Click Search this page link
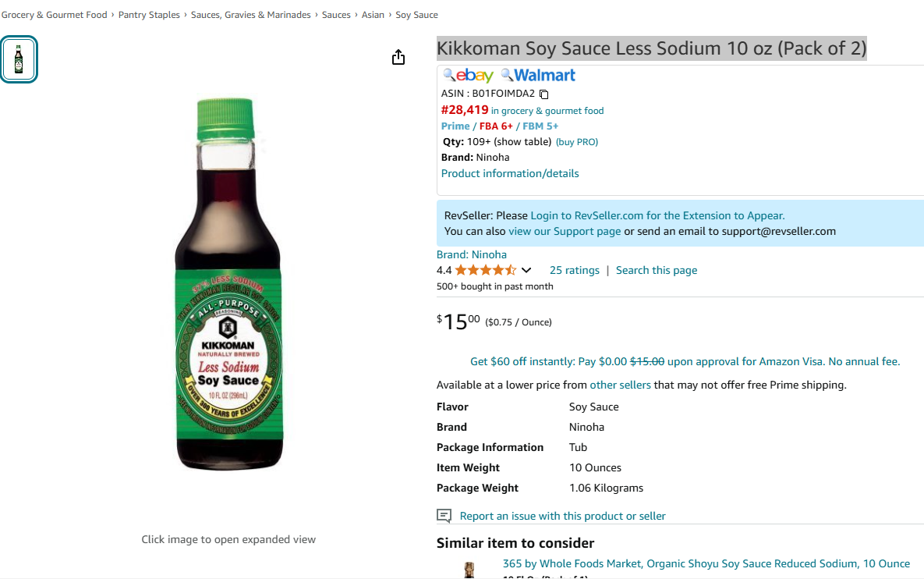Image resolution: width=924 pixels, height=579 pixels. (x=657, y=270)
